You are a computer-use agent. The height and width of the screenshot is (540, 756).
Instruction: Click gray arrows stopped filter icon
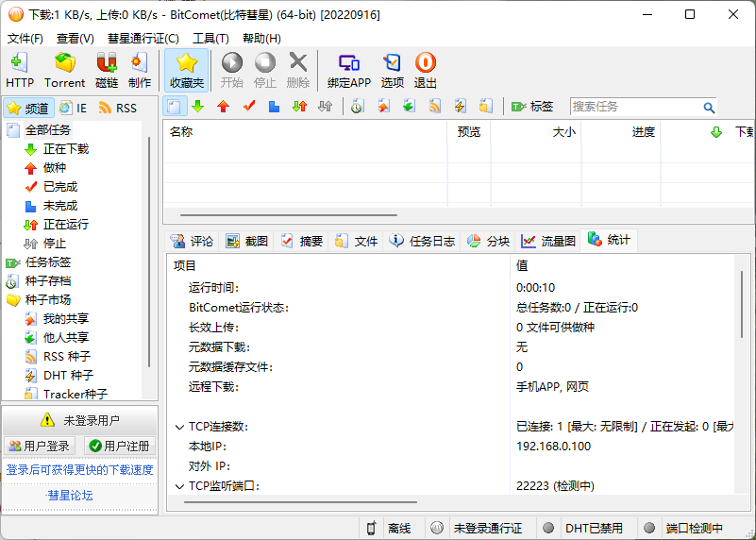click(x=326, y=107)
